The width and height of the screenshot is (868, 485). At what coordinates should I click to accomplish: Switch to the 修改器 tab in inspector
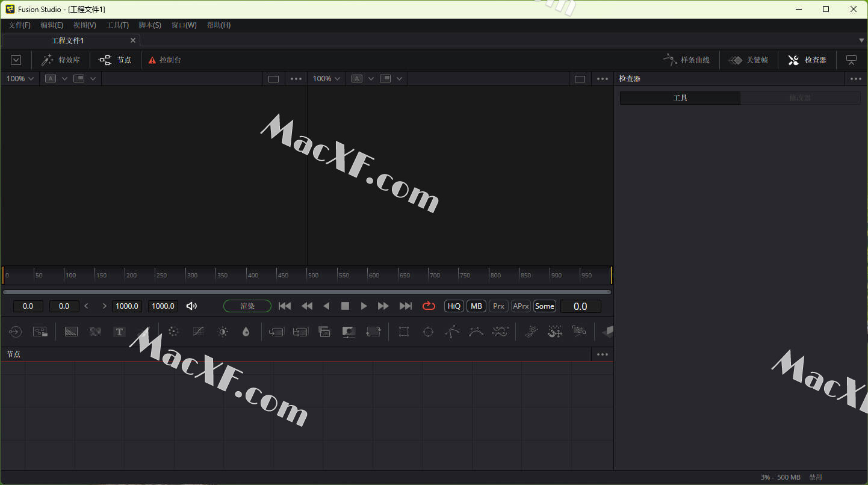click(800, 98)
